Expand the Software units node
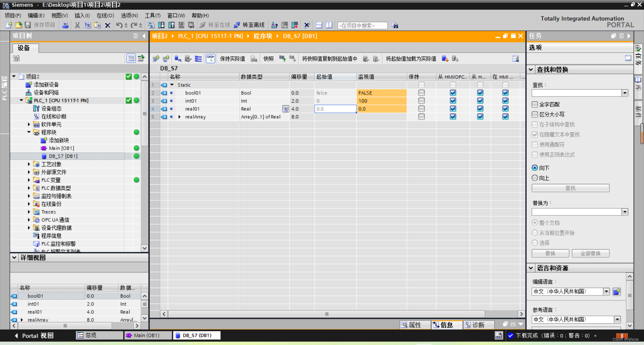 29,125
